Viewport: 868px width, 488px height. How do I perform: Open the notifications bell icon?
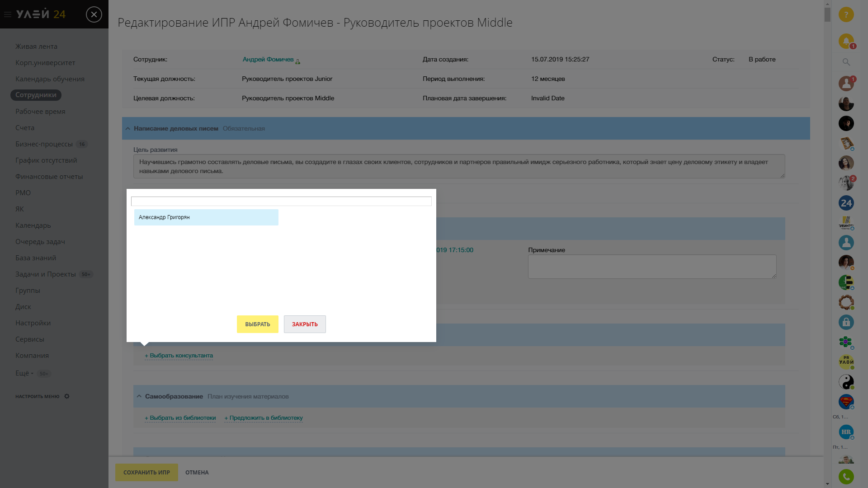(846, 41)
